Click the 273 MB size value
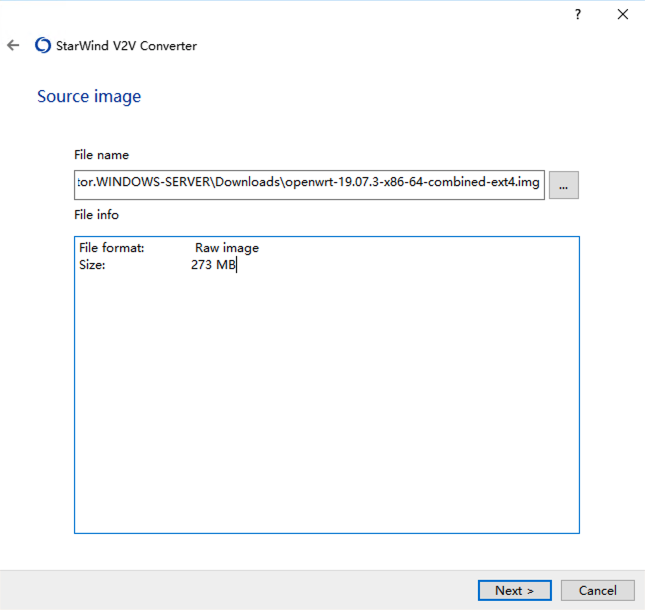645x610 pixels. (x=213, y=264)
